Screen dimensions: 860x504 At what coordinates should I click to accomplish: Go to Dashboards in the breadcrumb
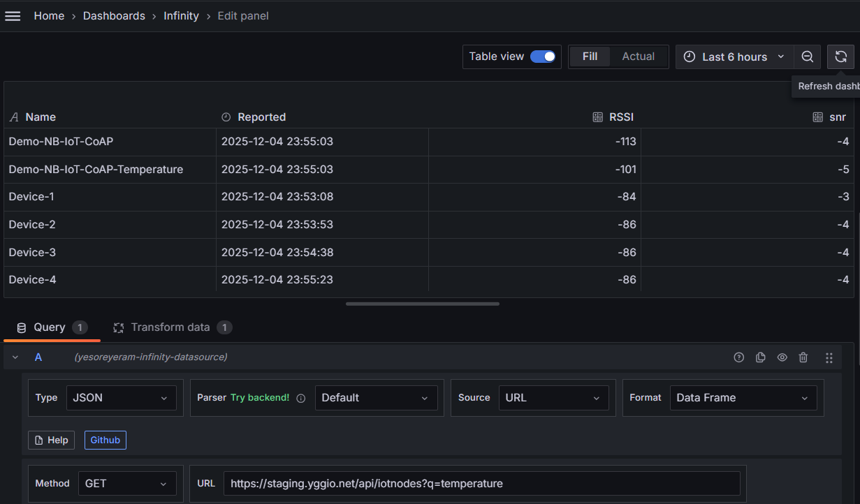coord(114,16)
